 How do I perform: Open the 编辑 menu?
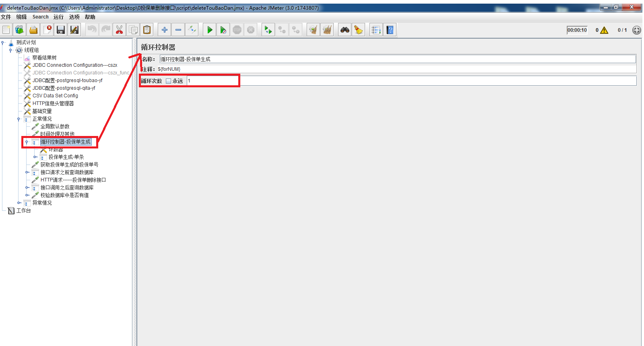[x=21, y=17]
